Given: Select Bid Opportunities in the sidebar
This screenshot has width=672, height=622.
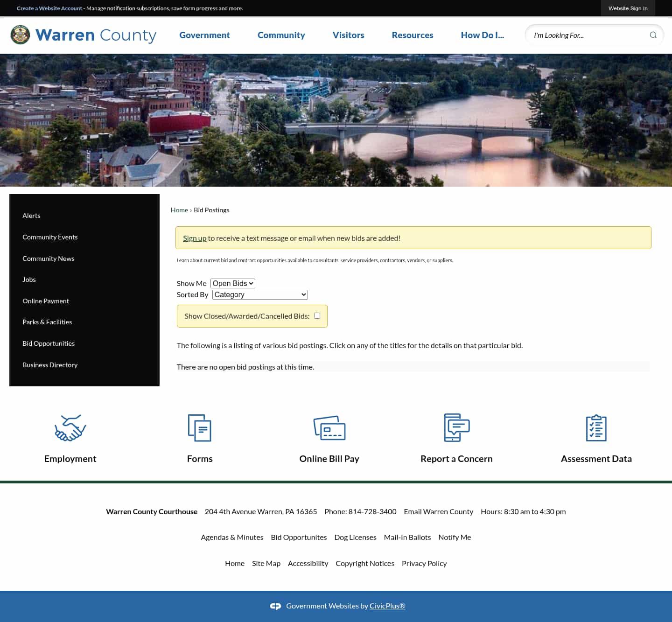Looking at the screenshot, I should point(49,343).
